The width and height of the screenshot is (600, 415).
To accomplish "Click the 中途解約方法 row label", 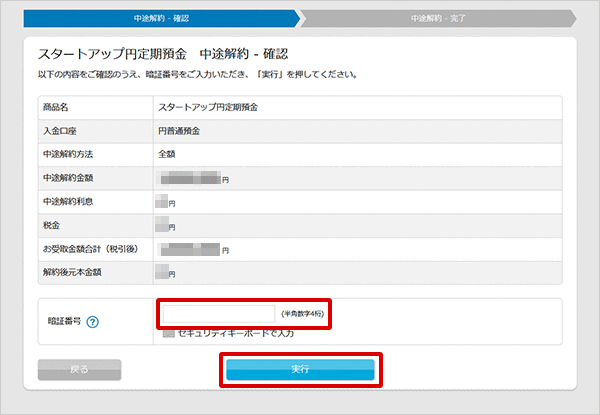I will (x=68, y=154).
